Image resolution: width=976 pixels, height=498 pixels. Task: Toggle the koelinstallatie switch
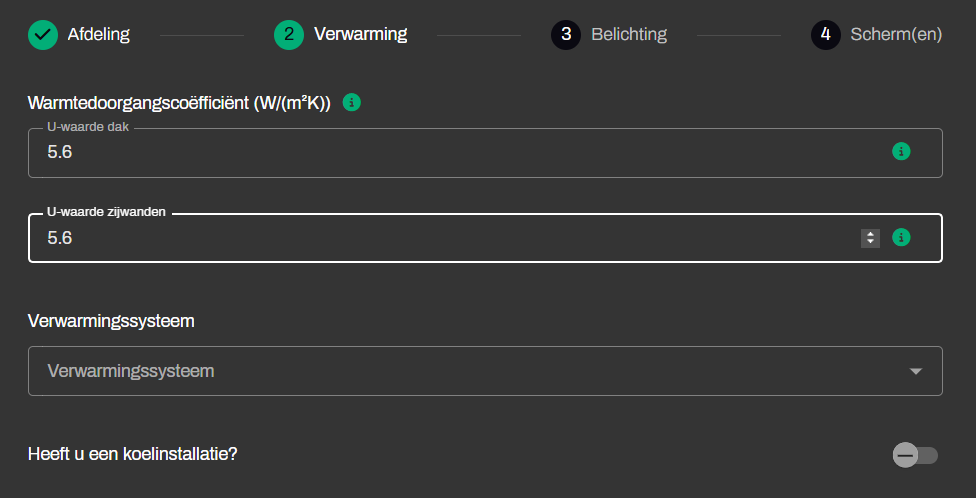click(x=915, y=456)
